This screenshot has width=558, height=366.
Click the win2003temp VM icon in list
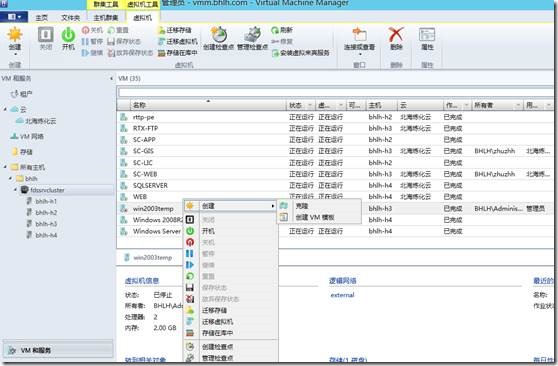[x=123, y=209]
